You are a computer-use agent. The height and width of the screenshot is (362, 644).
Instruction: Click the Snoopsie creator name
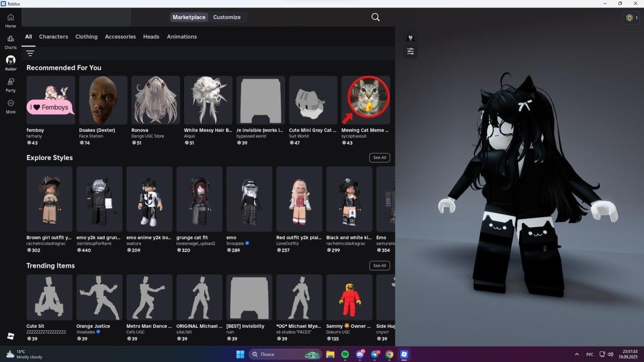click(235, 243)
